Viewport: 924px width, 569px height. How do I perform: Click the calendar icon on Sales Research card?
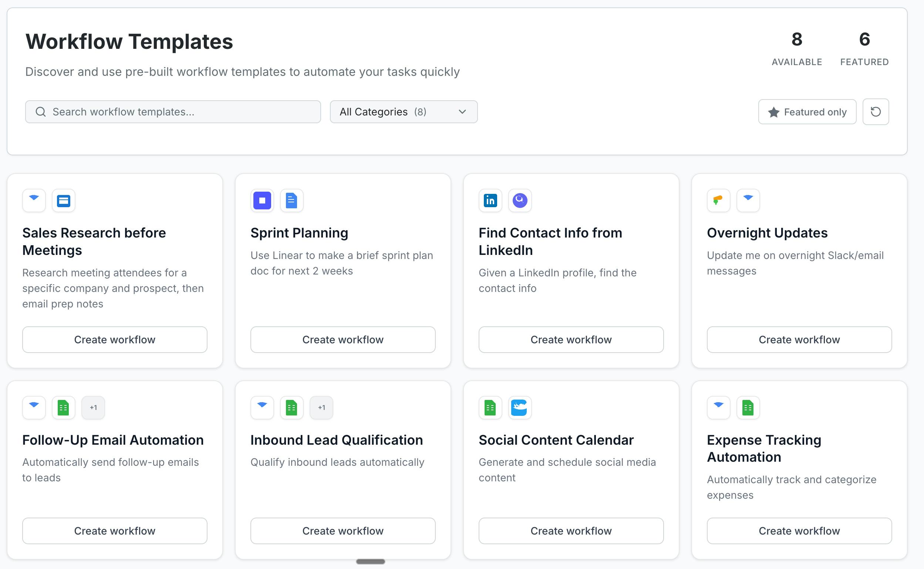click(64, 200)
